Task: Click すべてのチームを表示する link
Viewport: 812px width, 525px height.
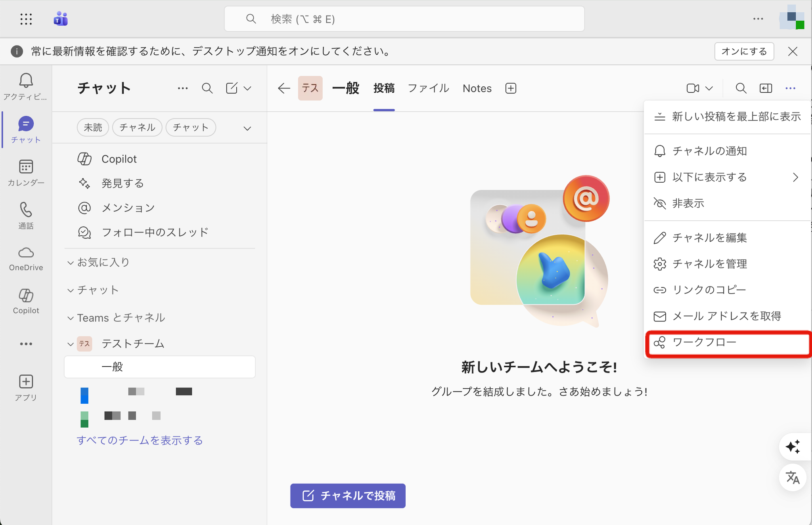Action: click(x=140, y=440)
